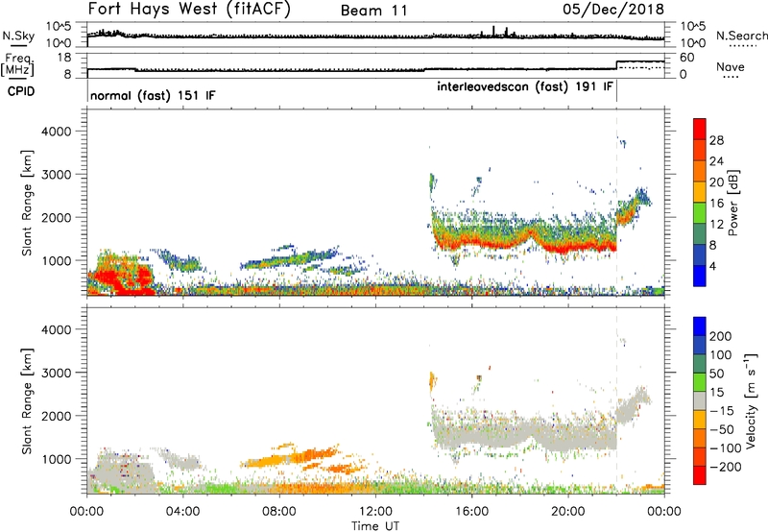Click the '12:00' time axis label
The width and height of the screenshot is (768, 532).
pyautogui.click(x=375, y=512)
